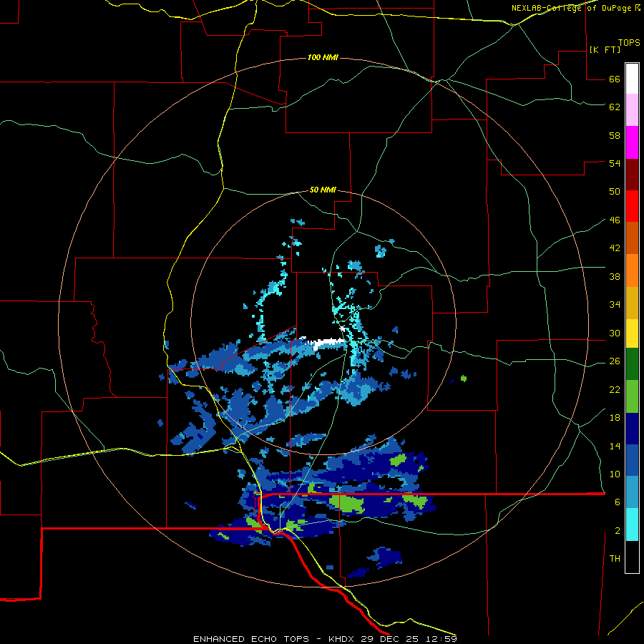Click the dark red 50-54 kft legend swatch
The image size is (644, 644).
pyautogui.click(x=632, y=174)
